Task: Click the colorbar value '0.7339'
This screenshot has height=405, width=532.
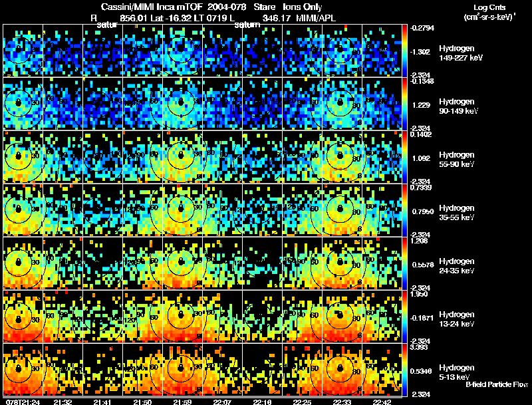Action: click(x=421, y=188)
